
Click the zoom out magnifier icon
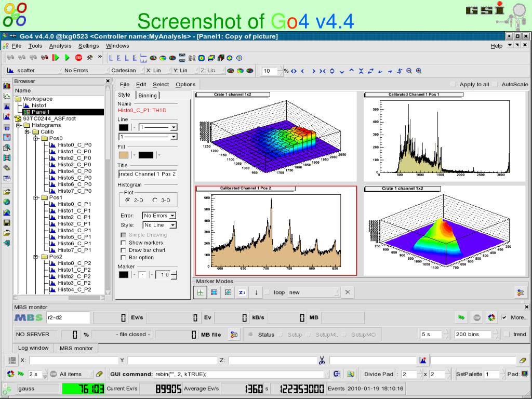click(x=409, y=71)
